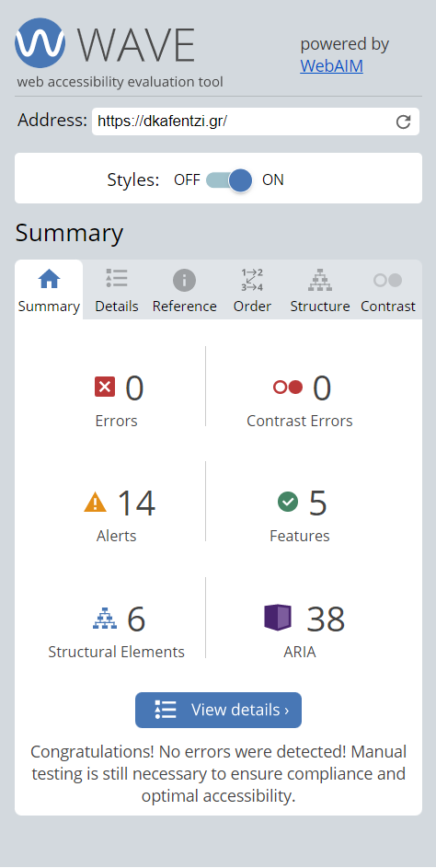Click the Contrast Errors circles icon
The height and width of the screenshot is (868, 436).
288,387
